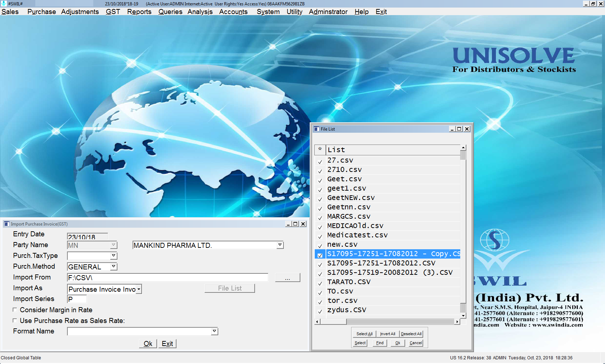Screen dimensions: 605x364
Task: Open the Reports menu
Action: pyautogui.click(x=139, y=12)
